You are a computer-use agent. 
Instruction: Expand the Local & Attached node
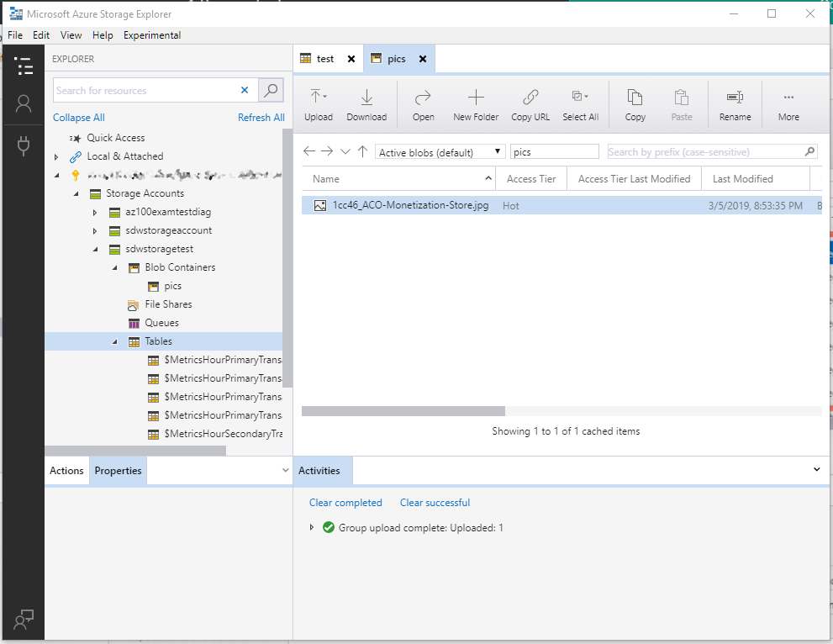coord(56,156)
